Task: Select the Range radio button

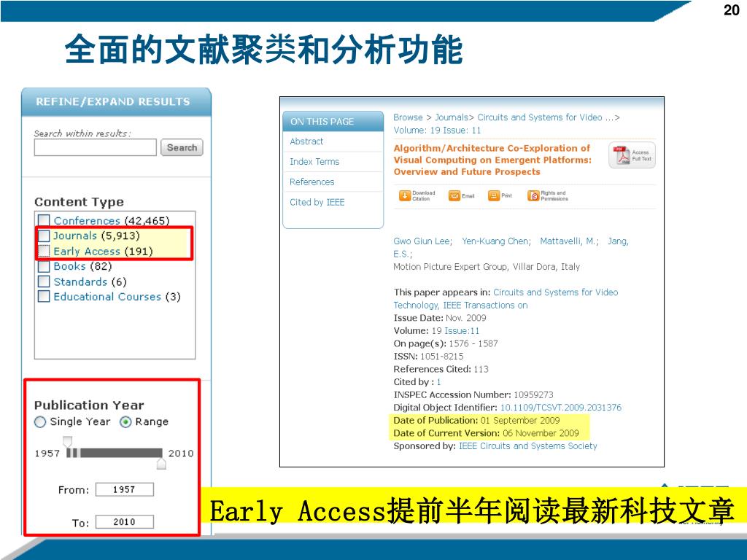Action: [x=125, y=422]
